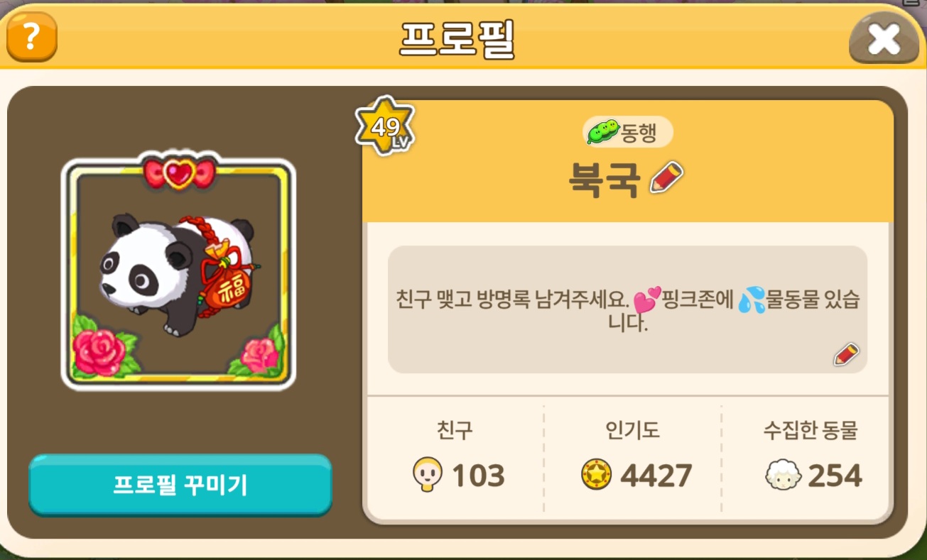Click the 프로필 꾸미기 button

(x=180, y=485)
